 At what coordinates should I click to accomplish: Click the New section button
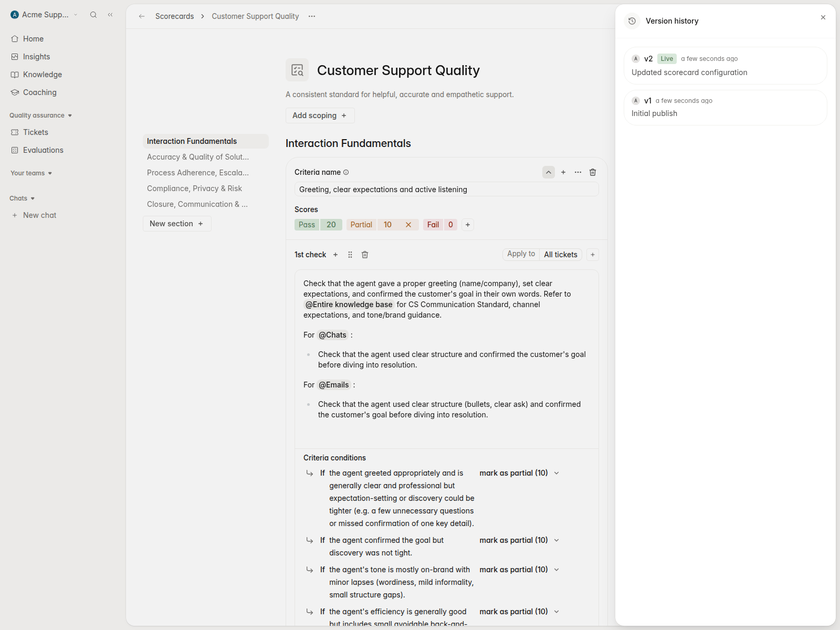coord(177,224)
